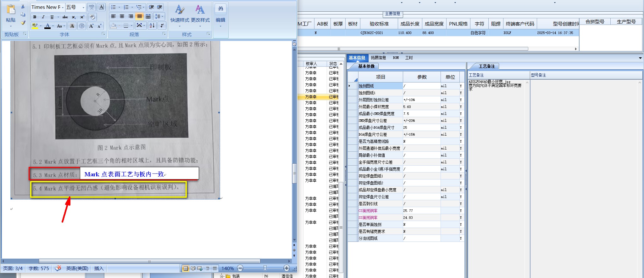Toggle Subscript formatting
This screenshot has height=278, width=644.
(74, 17)
